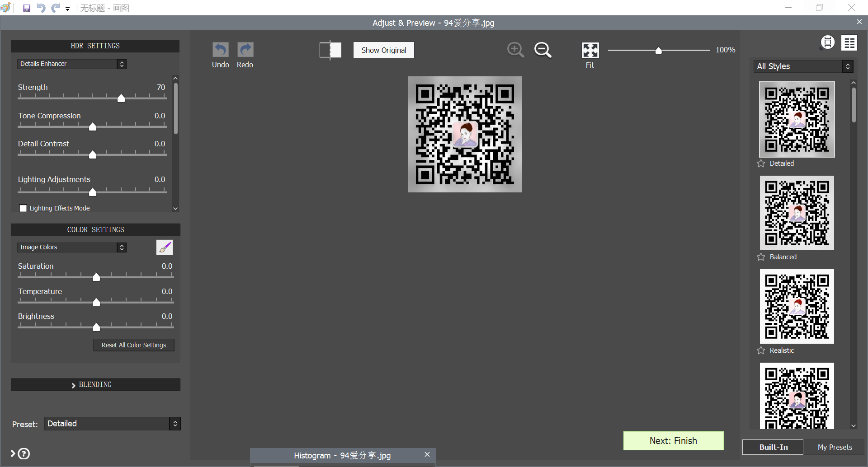Favorite the Balanced preset star
This screenshot has height=467, width=868.
761,257
